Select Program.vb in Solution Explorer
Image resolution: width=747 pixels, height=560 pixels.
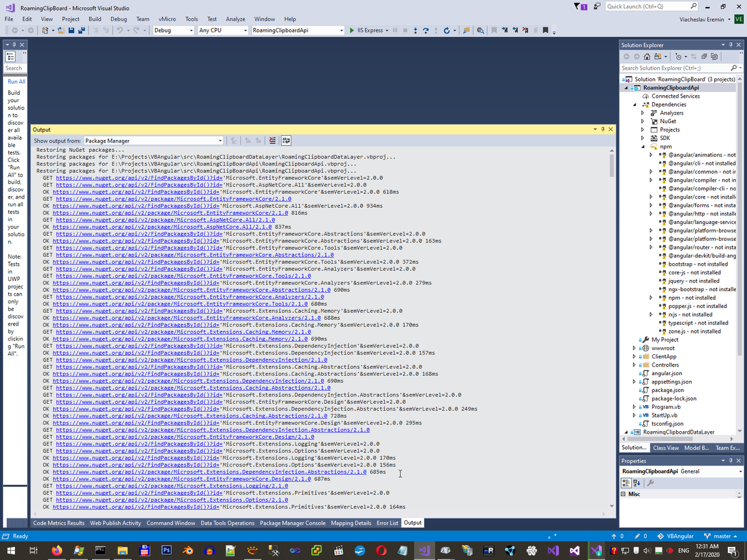tap(665, 407)
